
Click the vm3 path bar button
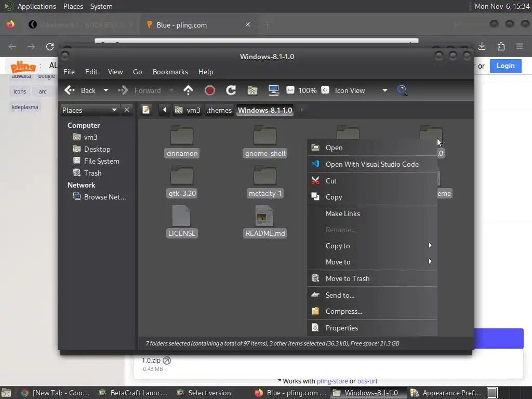pyautogui.click(x=188, y=110)
